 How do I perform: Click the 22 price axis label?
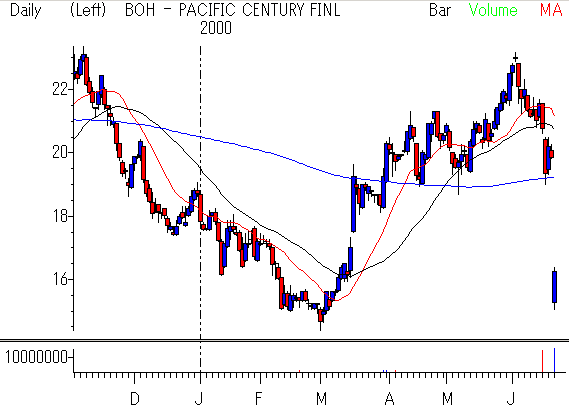point(60,89)
